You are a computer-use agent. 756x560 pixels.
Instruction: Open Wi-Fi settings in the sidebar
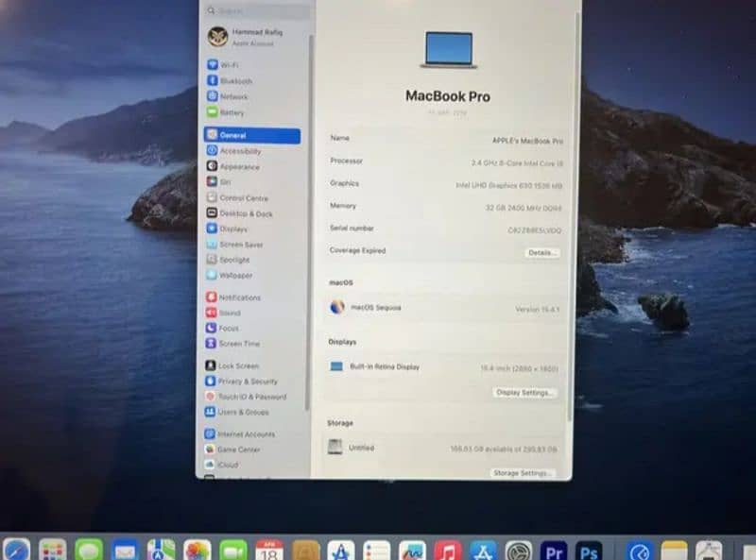click(x=223, y=64)
